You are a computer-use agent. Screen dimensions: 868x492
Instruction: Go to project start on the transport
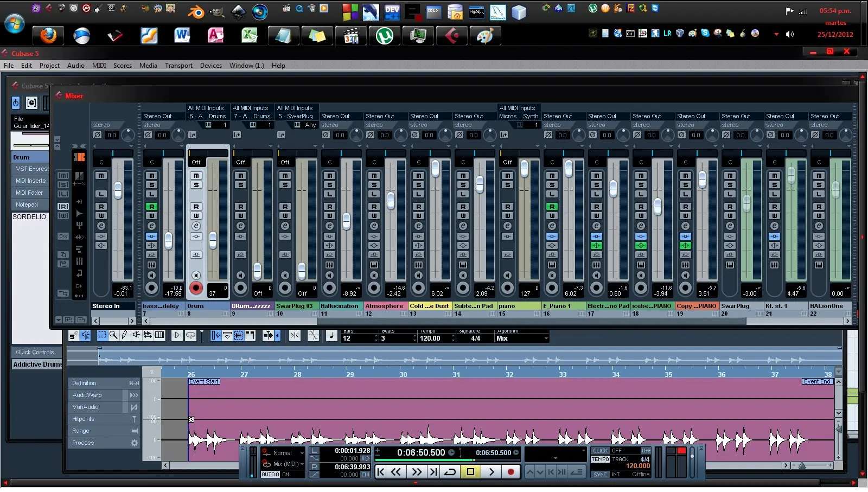coord(381,472)
